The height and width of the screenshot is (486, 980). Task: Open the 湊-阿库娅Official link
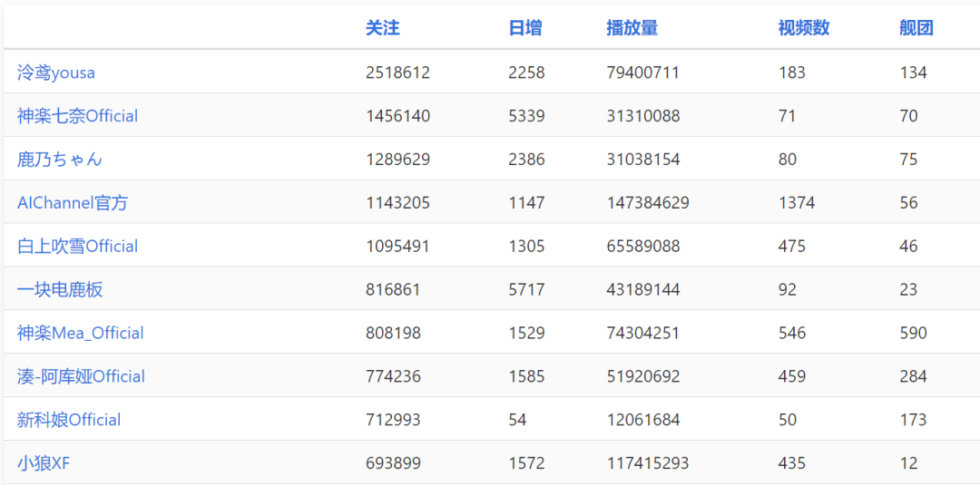coord(81,376)
